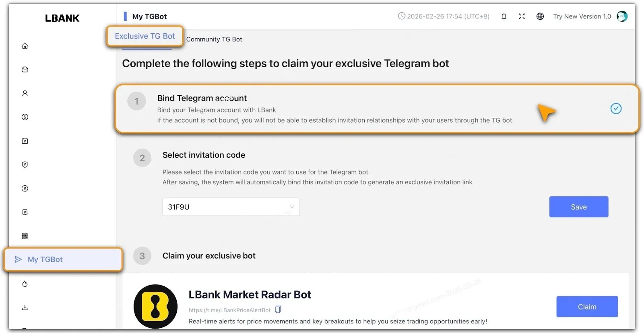Open the dashboard gauge icon

pos(25,70)
